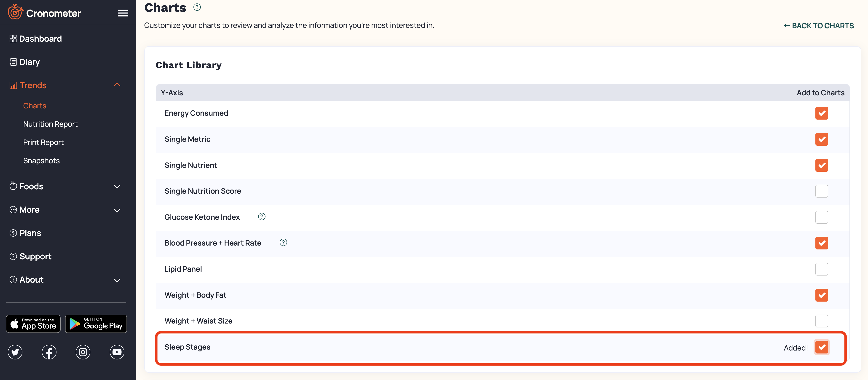
Task: Open the Support sidebar item
Action: [35, 256]
